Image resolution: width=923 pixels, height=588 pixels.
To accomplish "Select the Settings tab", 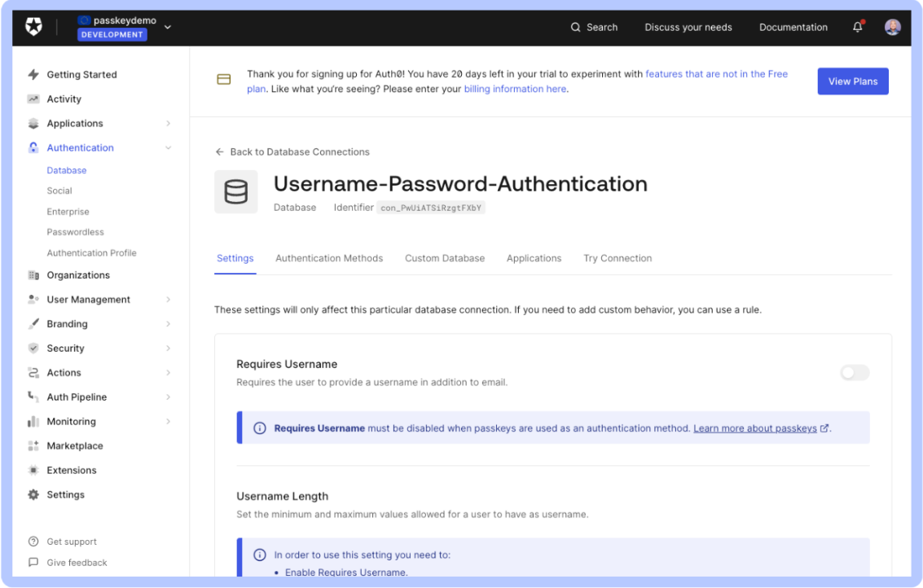I will click(x=235, y=258).
